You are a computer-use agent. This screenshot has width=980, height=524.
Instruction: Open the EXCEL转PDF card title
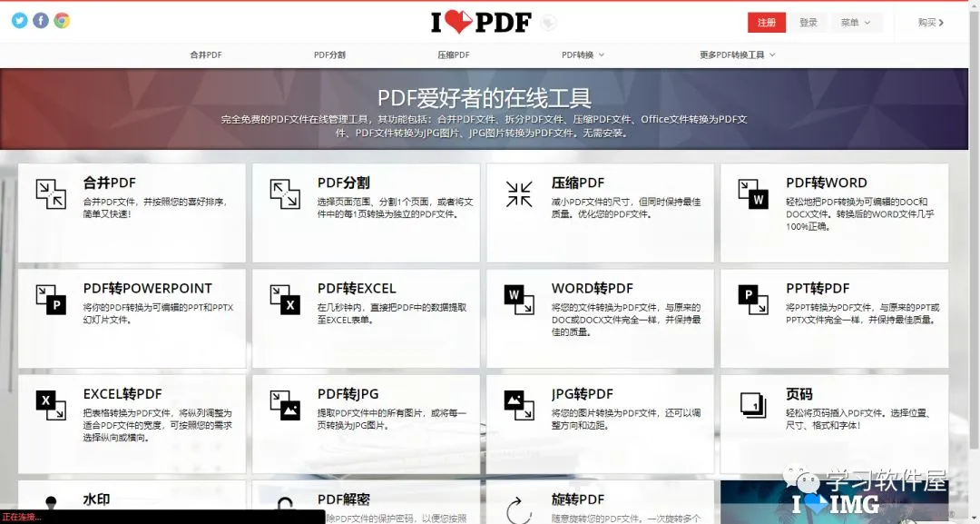[x=122, y=394]
